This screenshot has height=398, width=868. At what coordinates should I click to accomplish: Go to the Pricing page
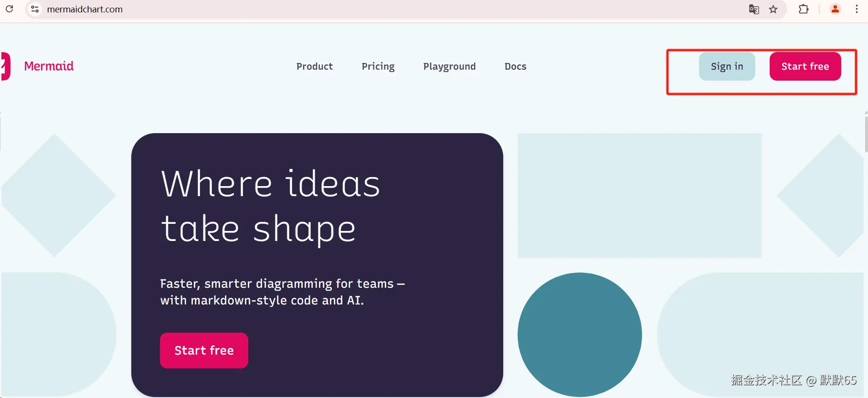click(378, 66)
